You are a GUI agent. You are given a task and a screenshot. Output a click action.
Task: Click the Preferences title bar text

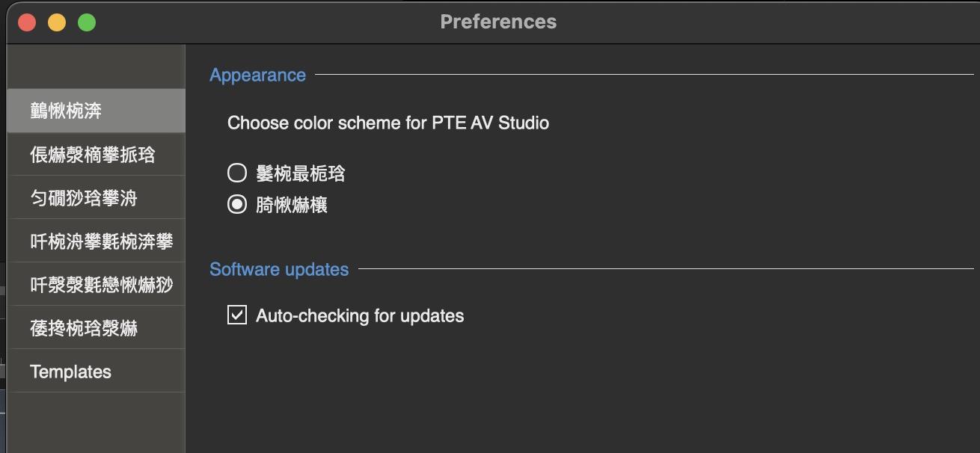pos(497,22)
